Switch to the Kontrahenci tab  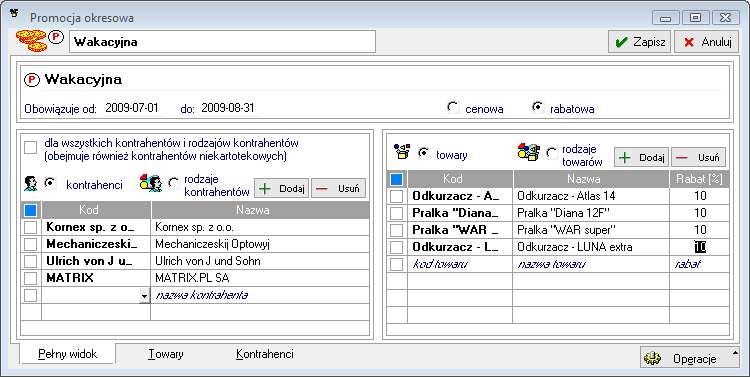[265, 354]
